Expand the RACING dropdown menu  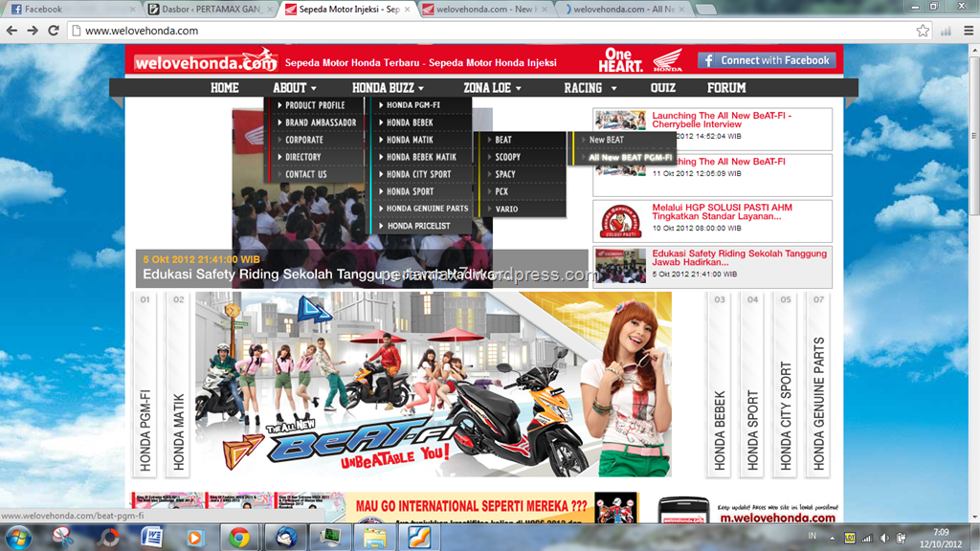[590, 88]
